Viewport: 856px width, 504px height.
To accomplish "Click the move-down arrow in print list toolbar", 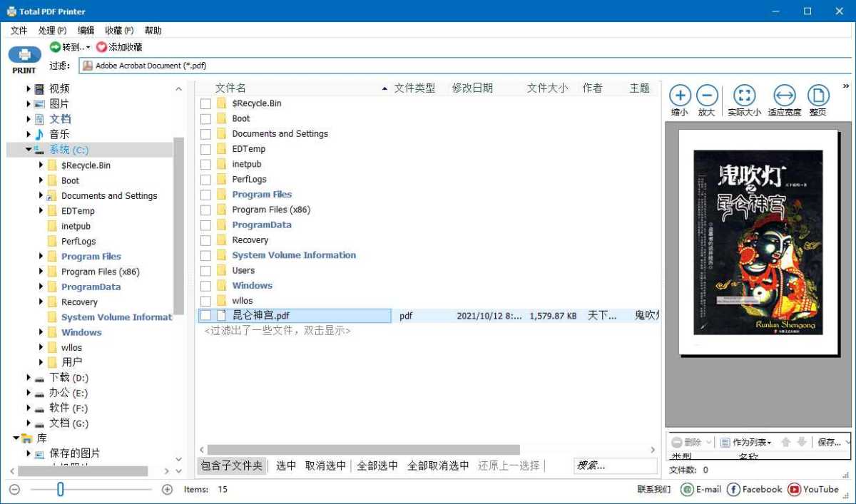I will coord(802,442).
